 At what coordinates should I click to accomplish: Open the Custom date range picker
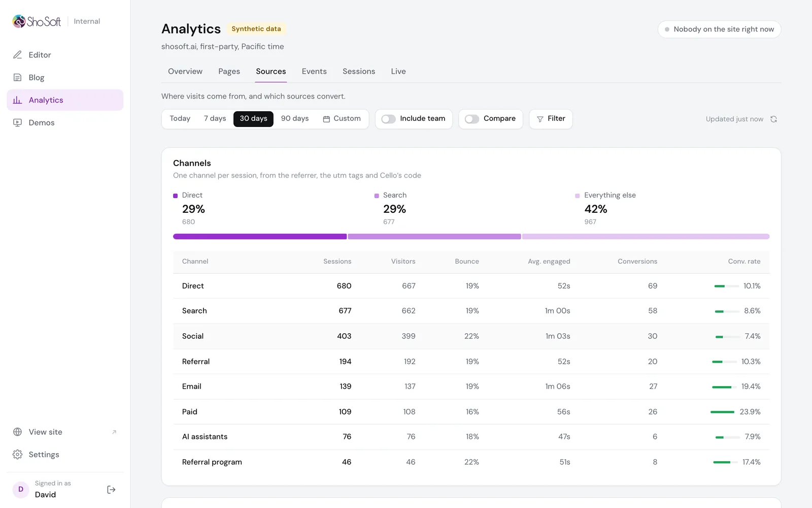pos(342,118)
